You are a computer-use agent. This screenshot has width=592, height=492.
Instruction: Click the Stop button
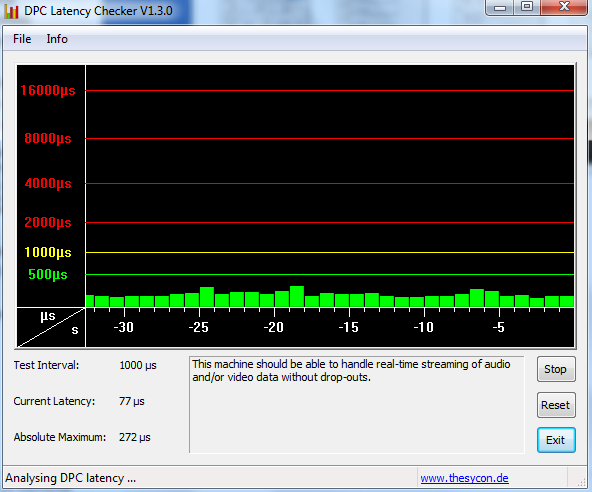[556, 369]
